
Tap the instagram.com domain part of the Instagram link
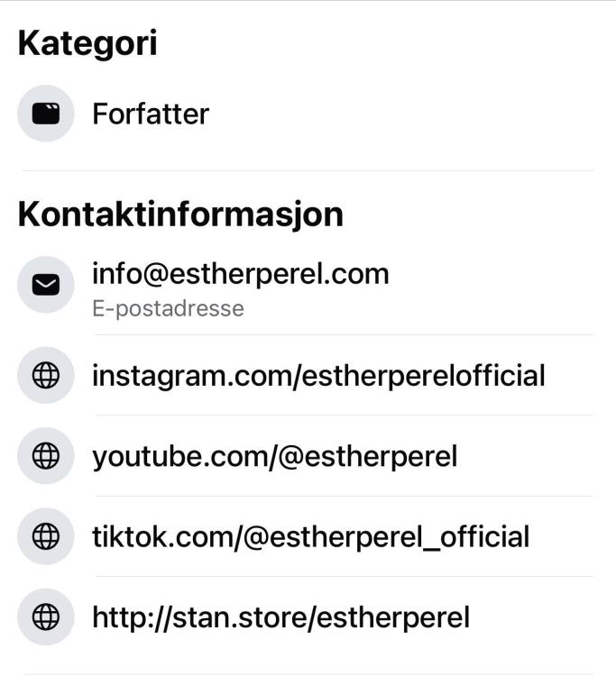pyautogui.click(x=192, y=376)
